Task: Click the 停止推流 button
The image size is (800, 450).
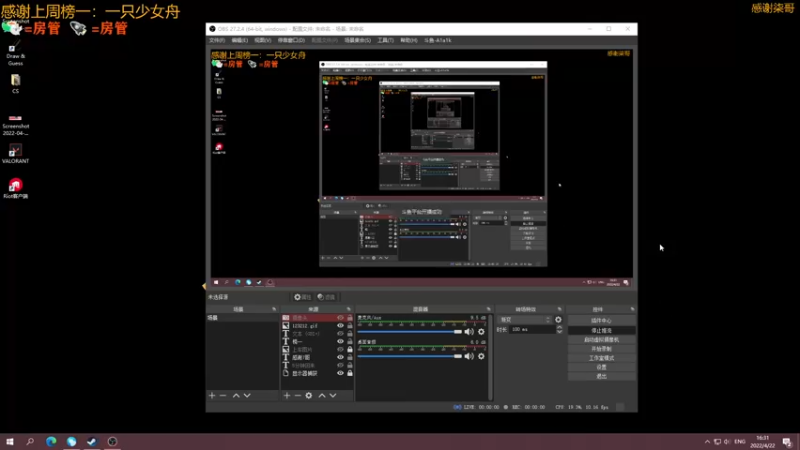Action: click(602, 330)
